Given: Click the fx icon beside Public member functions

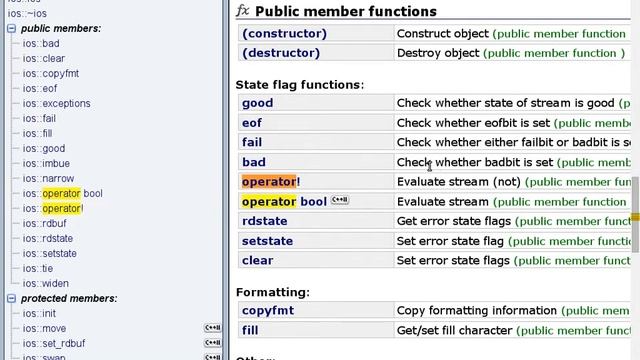Looking at the screenshot, I should pyautogui.click(x=242, y=11).
